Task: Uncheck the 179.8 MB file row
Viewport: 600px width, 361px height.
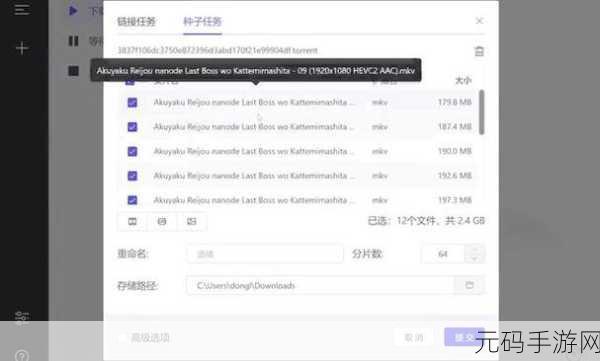Action: [x=132, y=103]
